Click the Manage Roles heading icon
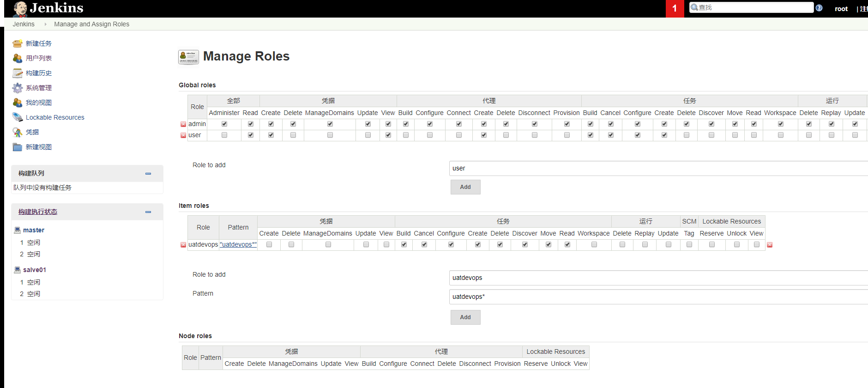This screenshot has width=868, height=388. click(188, 57)
